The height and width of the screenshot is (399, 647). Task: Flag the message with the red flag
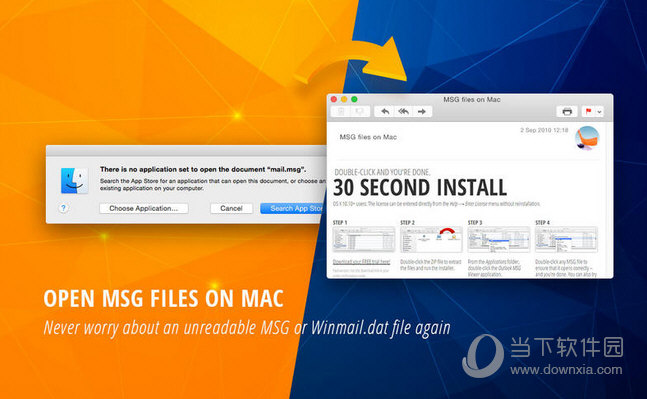pyautogui.click(x=588, y=111)
